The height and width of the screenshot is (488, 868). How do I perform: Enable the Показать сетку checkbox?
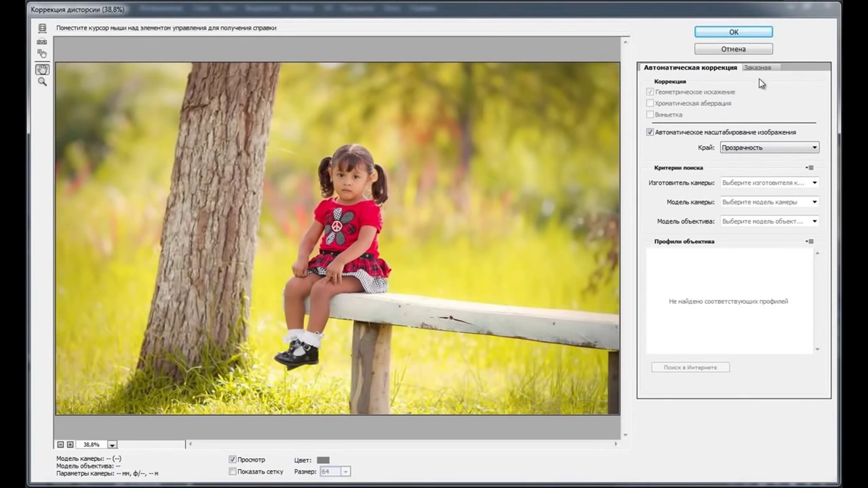coord(233,471)
